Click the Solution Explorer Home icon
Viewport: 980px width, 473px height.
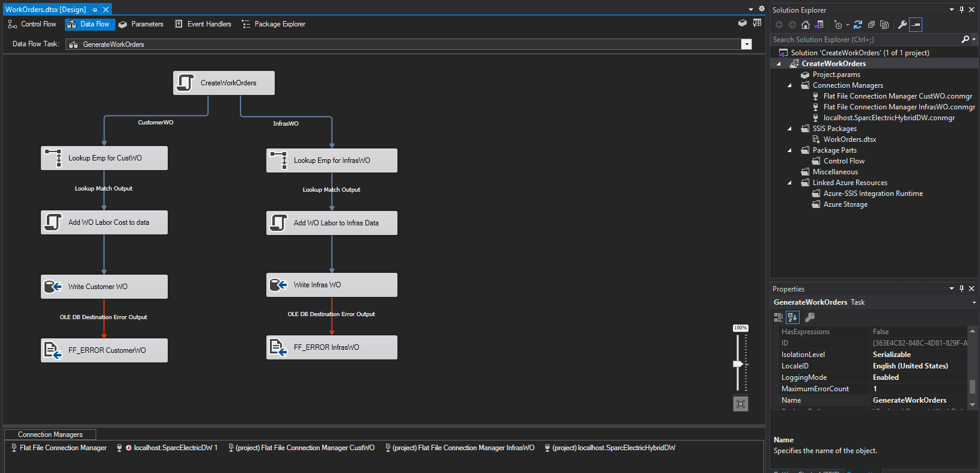806,25
